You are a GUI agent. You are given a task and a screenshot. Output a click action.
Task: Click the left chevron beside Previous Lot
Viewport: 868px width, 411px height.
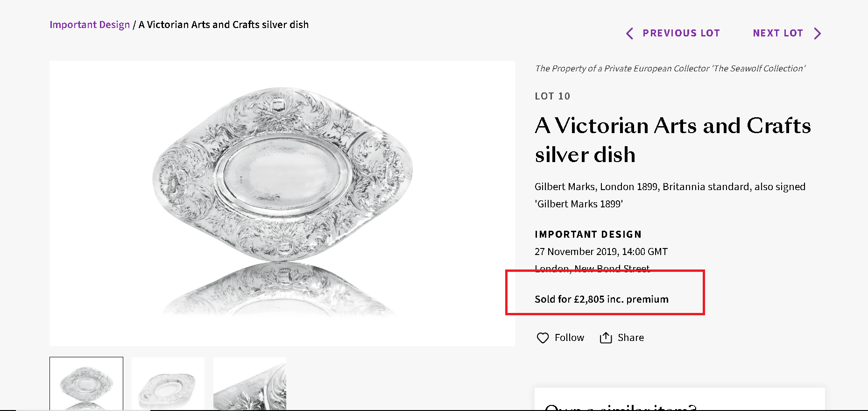point(629,33)
